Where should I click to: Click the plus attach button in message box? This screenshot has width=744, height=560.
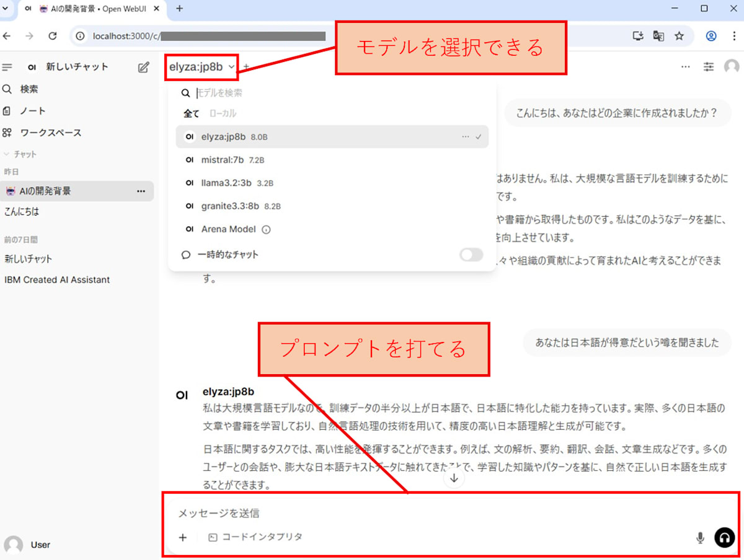point(182,538)
